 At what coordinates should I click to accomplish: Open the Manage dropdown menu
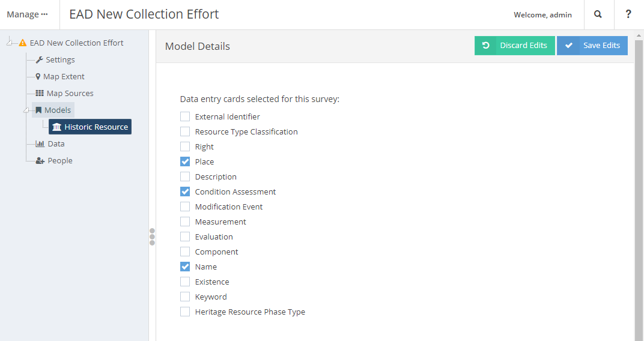pos(27,14)
